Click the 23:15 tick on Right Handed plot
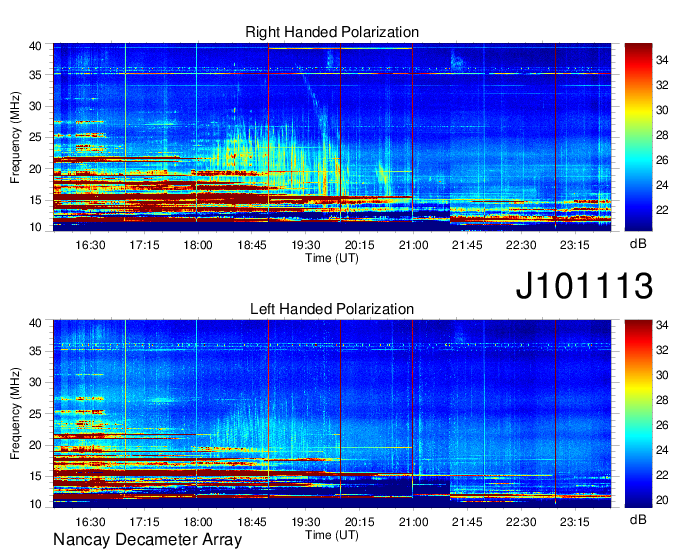 (x=575, y=245)
